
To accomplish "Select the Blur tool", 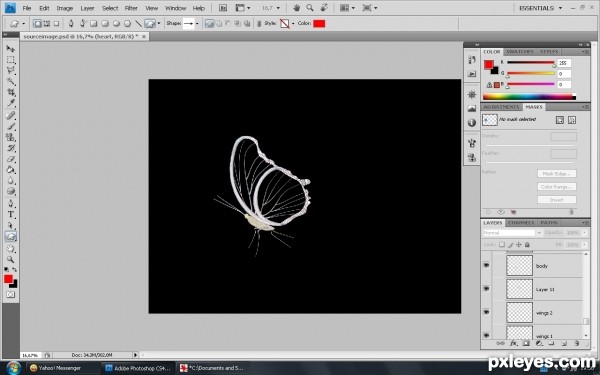I will coord(10,181).
